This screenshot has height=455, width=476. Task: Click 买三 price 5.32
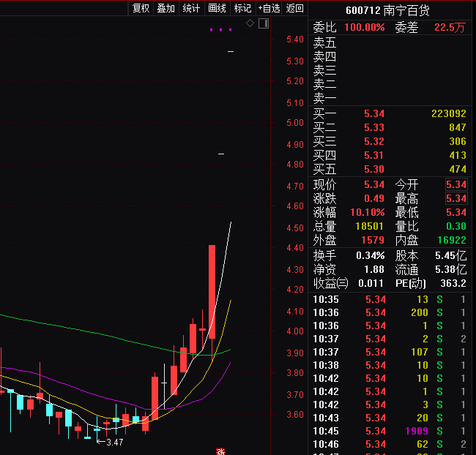[x=374, y=141]
